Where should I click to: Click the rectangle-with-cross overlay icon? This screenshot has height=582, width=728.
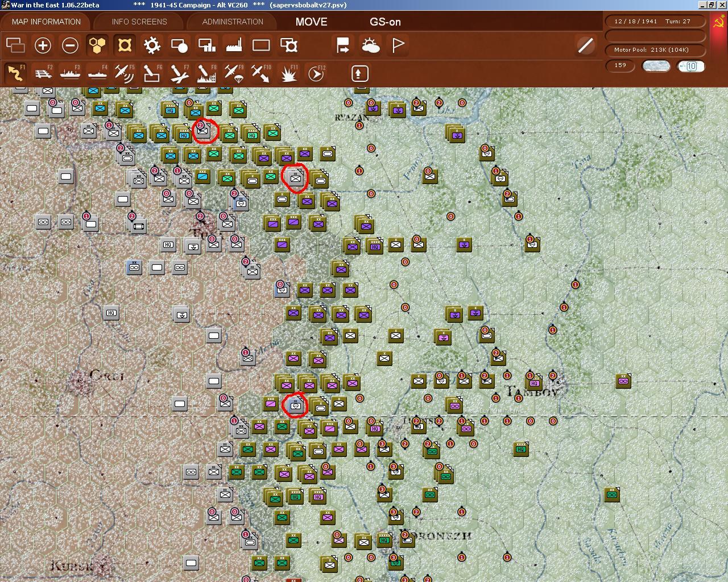click(288, 45)
